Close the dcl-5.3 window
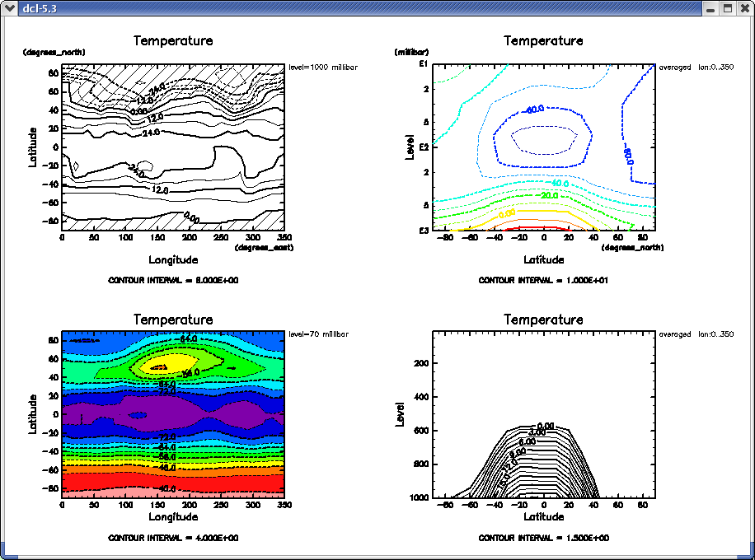755x560 pixels. tap(744, 8)
